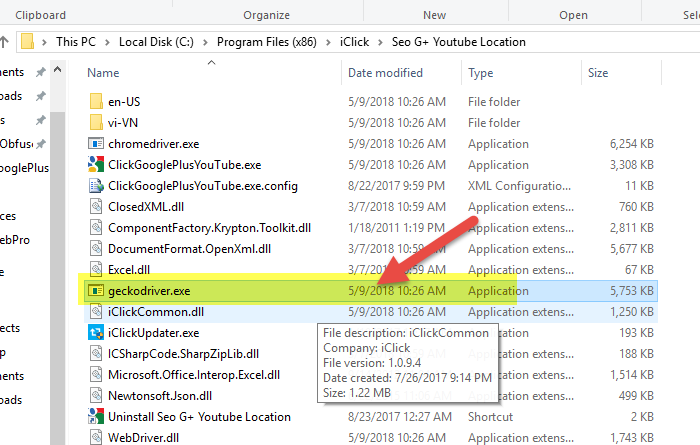700x445 pixels.
Task: Open the vi-VN folder icon
Action: point(96,122)
